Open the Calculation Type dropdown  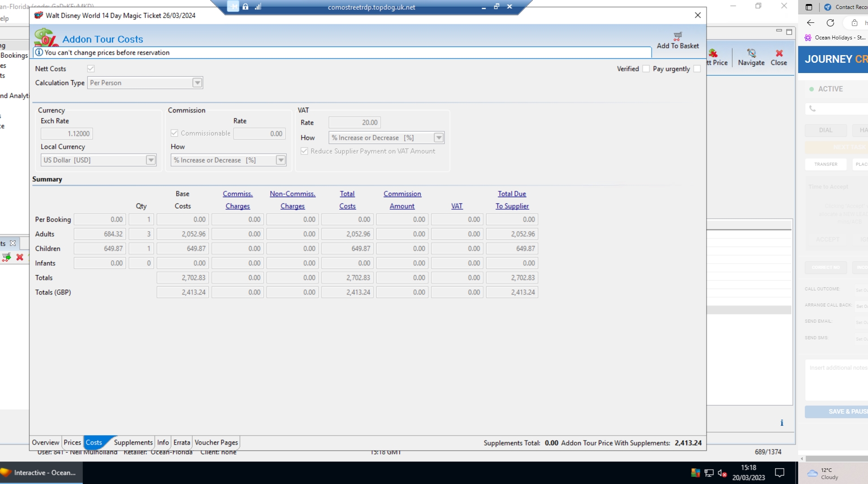tap(197, 83)
